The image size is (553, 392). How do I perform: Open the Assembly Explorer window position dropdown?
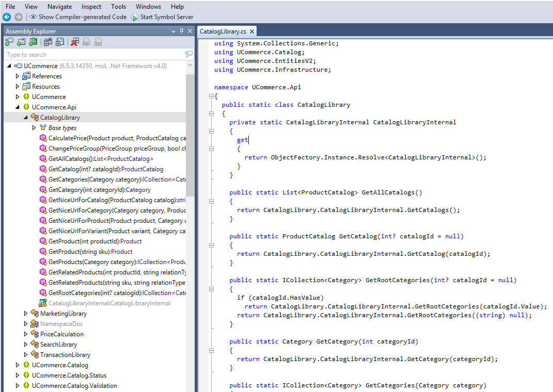pos(173,31)
